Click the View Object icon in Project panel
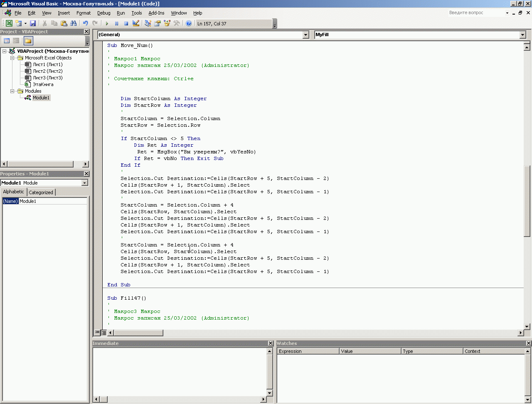The image size is (532, 404). click(16, 41)
